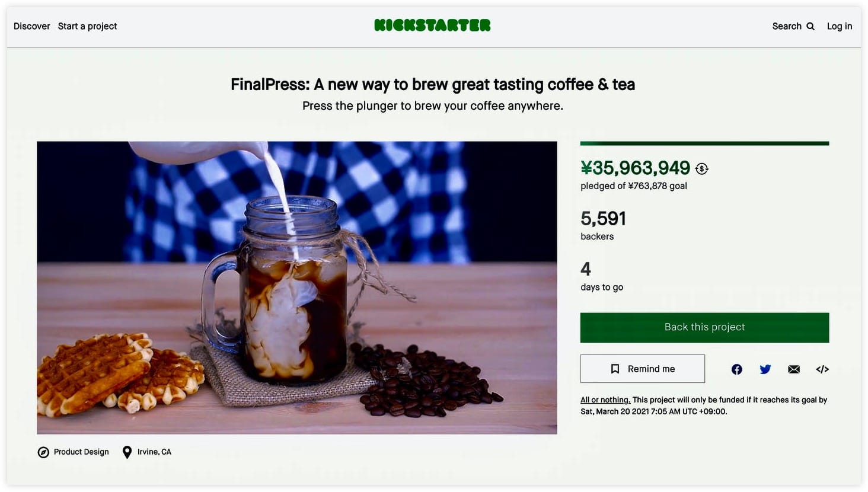Click the Back this project button
868x492 pixels.
click(704, 327)
